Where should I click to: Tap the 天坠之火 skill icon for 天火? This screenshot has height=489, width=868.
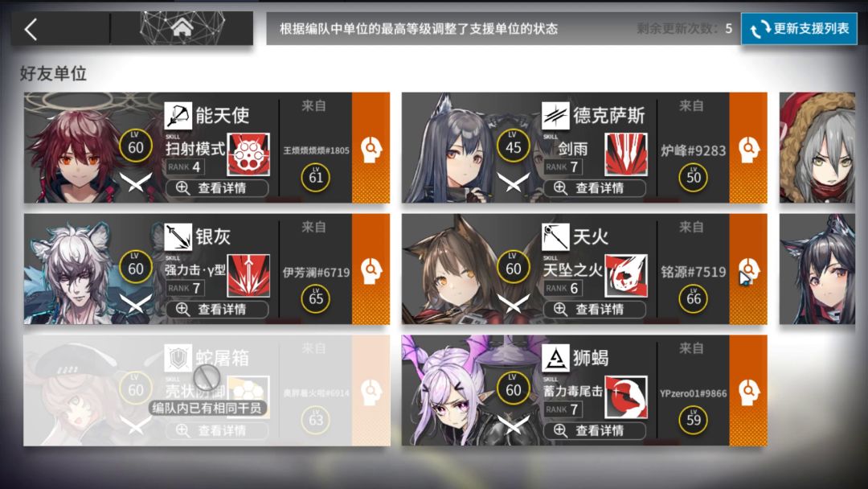(626, 276)
